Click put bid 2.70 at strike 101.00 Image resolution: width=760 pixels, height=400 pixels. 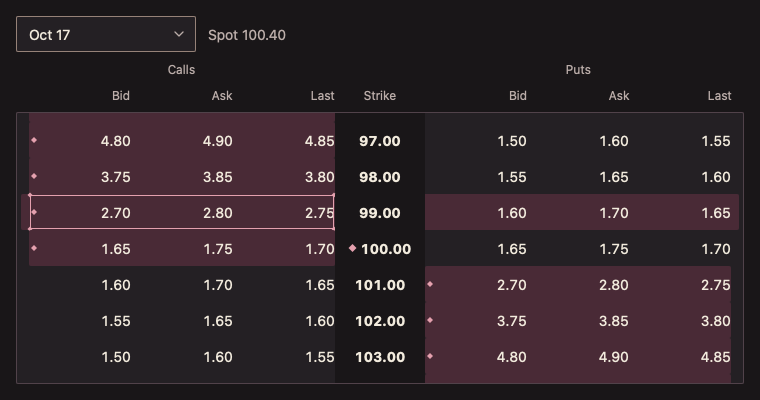pyautogui.click(x=512, y=285)
